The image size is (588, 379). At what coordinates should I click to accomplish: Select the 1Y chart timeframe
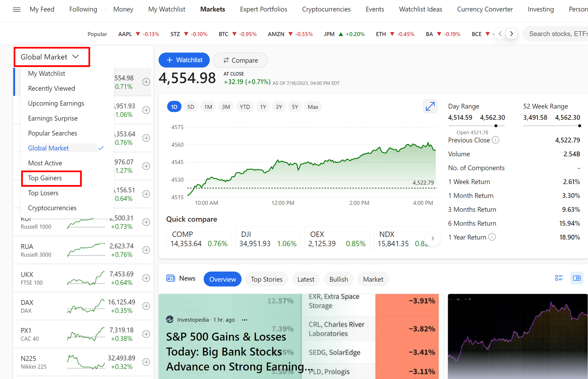pyautogui.click(x=263, y=106)
